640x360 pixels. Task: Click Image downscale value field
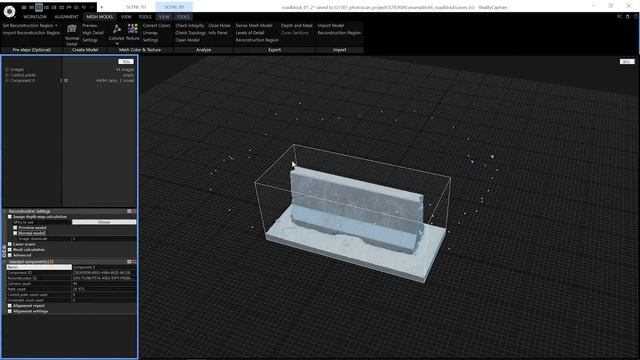[104, 238]
